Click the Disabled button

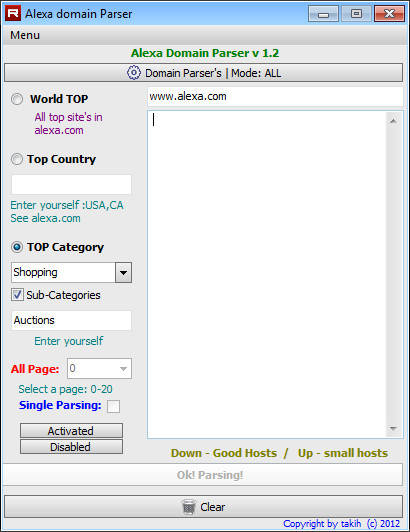click(71, 447)
